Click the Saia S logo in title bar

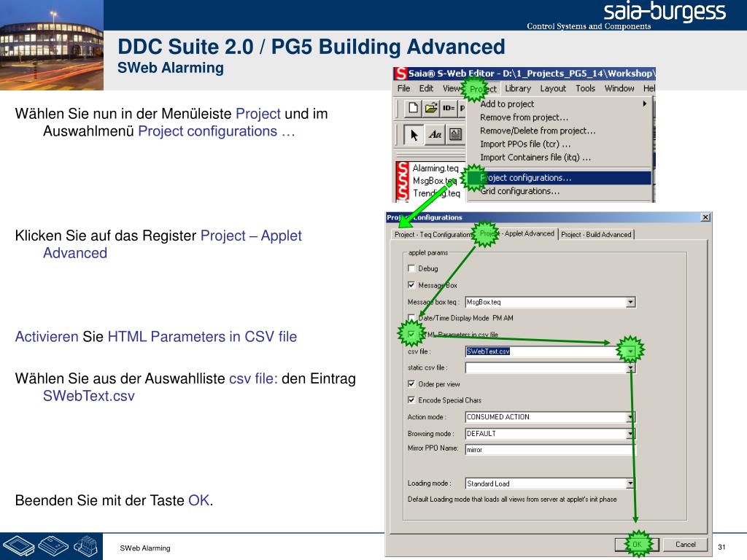click(x=400, y=74)
